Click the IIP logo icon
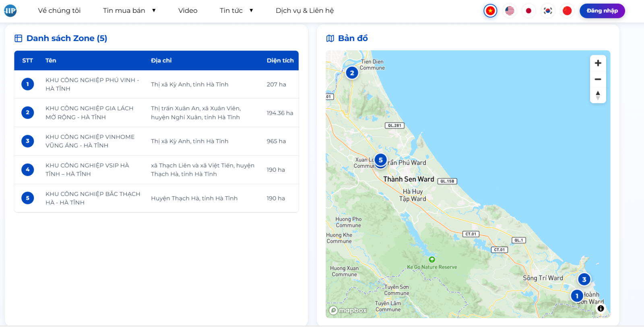Screen dimensions: 644x327 pos(10,11)
